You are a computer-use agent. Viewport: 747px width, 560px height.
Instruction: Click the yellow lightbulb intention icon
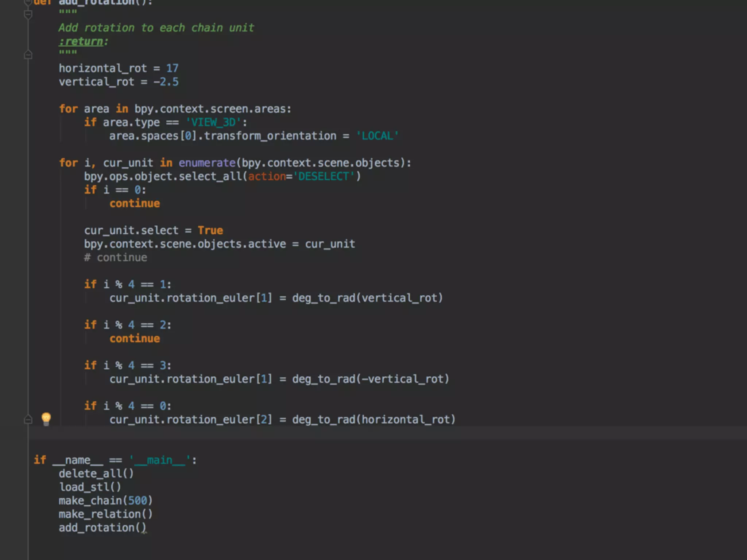[46, 419]
